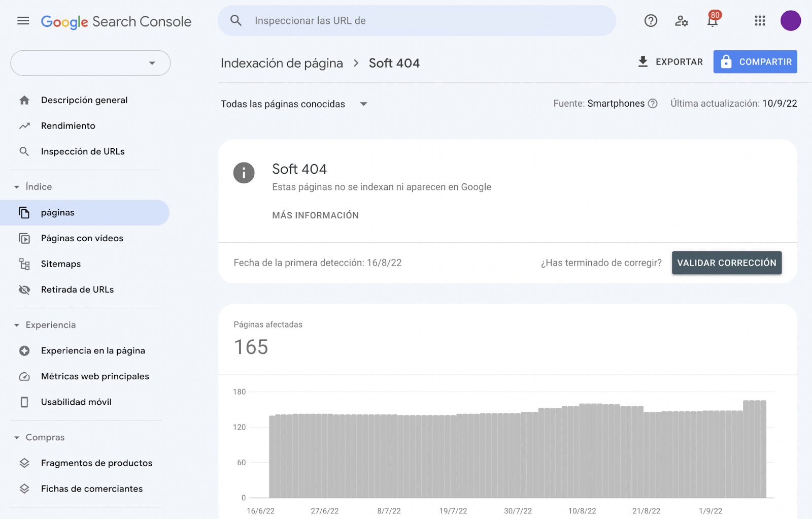Click the Exportar download button
This screenshot has width=812, height=519.
(x=670, y=62)
